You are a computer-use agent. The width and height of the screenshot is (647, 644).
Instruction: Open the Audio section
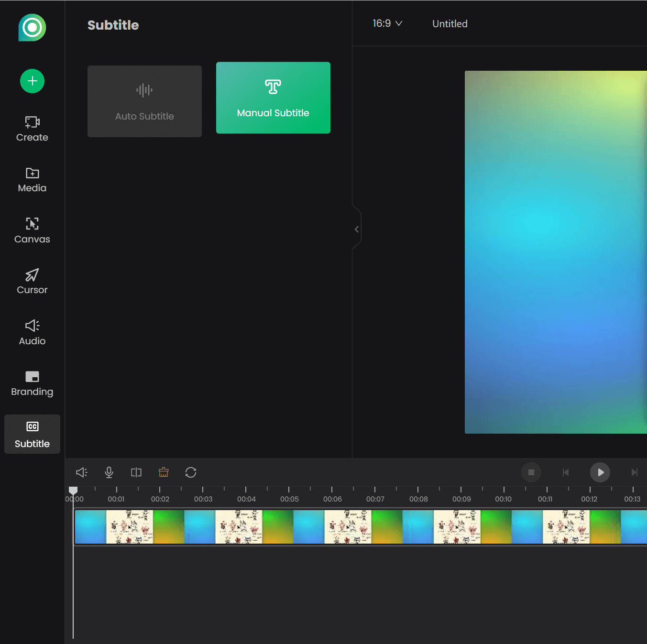click(32, 333)
